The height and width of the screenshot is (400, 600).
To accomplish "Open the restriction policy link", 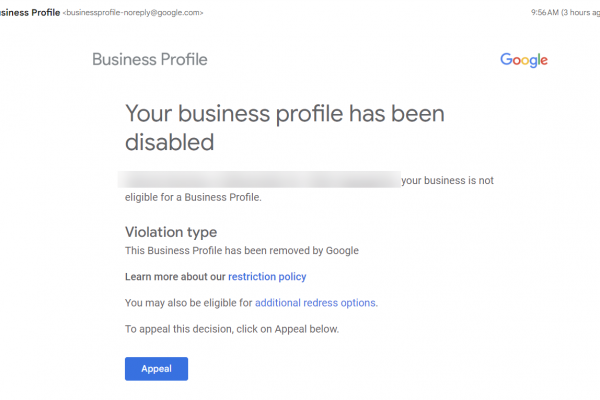I will tap(267, 277).
